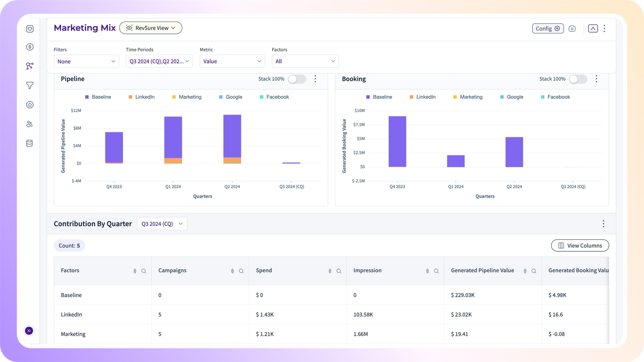644x362 pixels.
Task: Sort the Spend column
Action: [330, 271]
